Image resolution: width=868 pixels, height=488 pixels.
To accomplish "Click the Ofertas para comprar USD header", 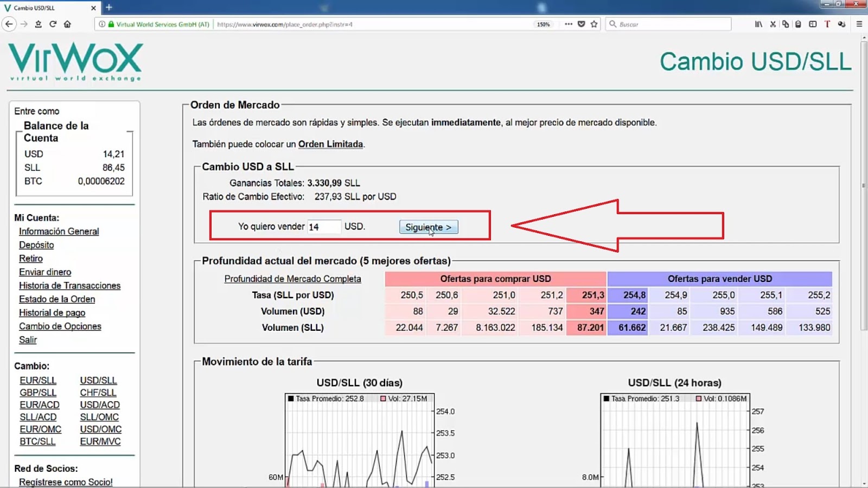I will pos(495,279).
